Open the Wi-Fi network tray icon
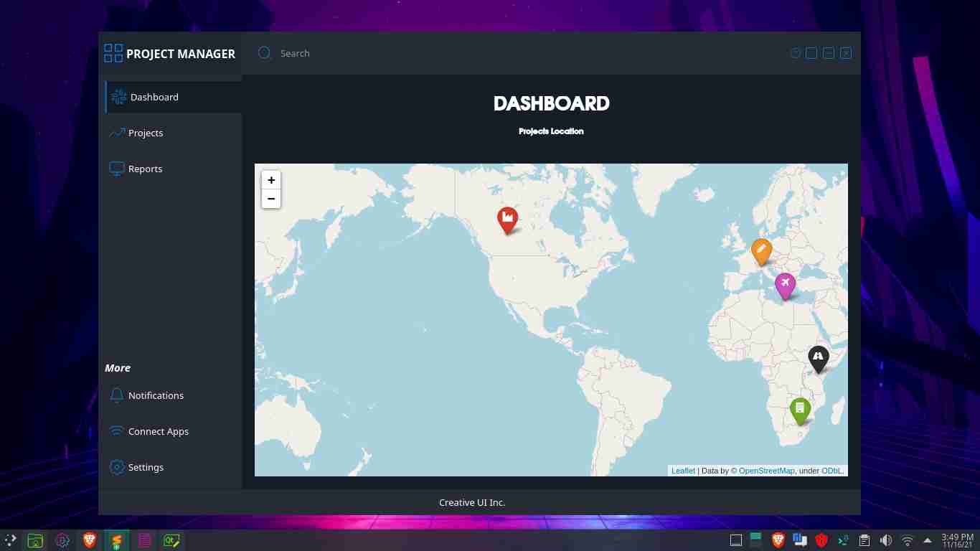Screen dimensions: 980x551 908,540
